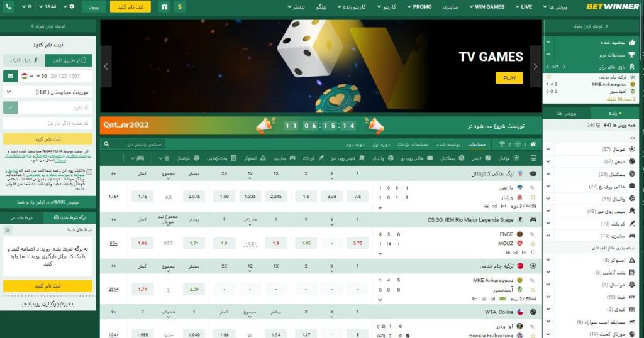Viewport: 644px width, 338px height.
Task: Filter by اسنوکر snooker in sports strip
Action: coord(254,158)
